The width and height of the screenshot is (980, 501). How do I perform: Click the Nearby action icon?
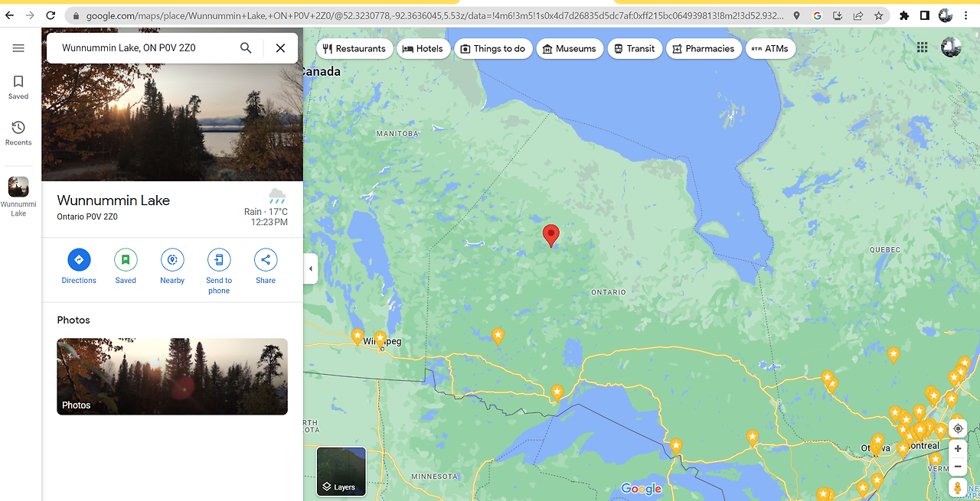172,260
